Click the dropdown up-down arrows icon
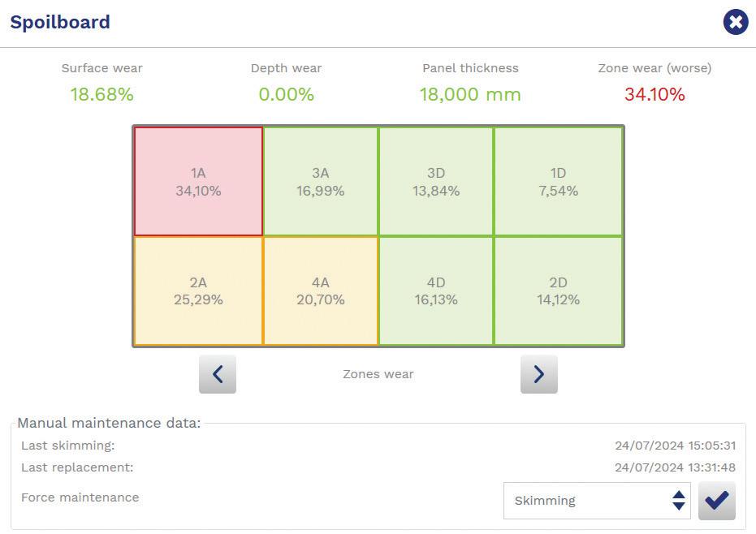The image size is (756, 534). point(679,501)
